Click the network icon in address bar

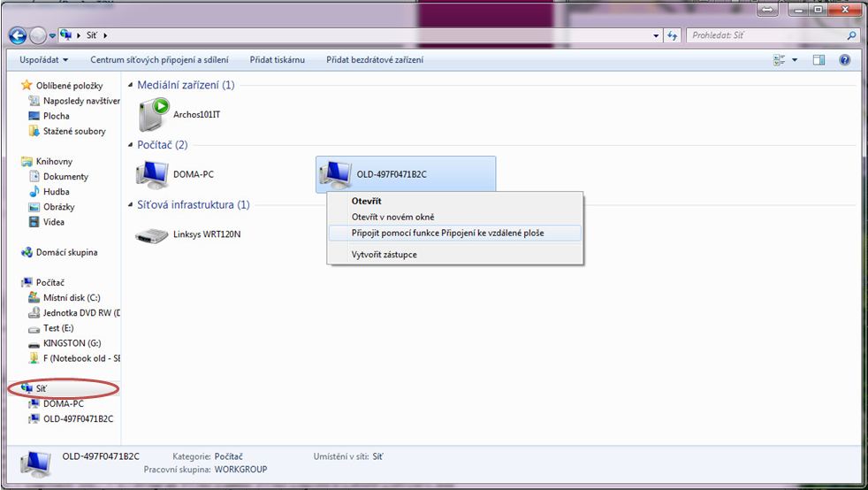[x=66, y=34]
